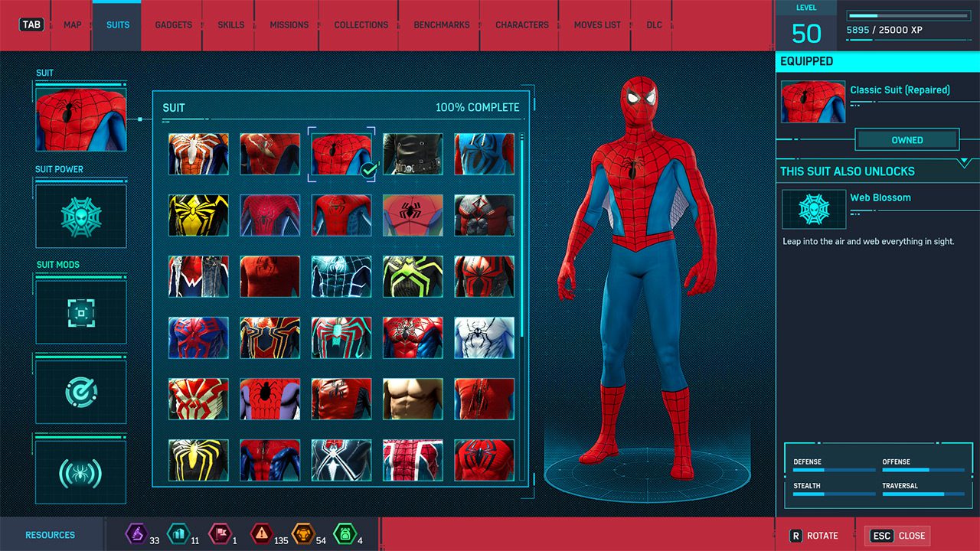980x551 pixels.
Task: Click the orange challenge token resource icon
Action: 303,533
